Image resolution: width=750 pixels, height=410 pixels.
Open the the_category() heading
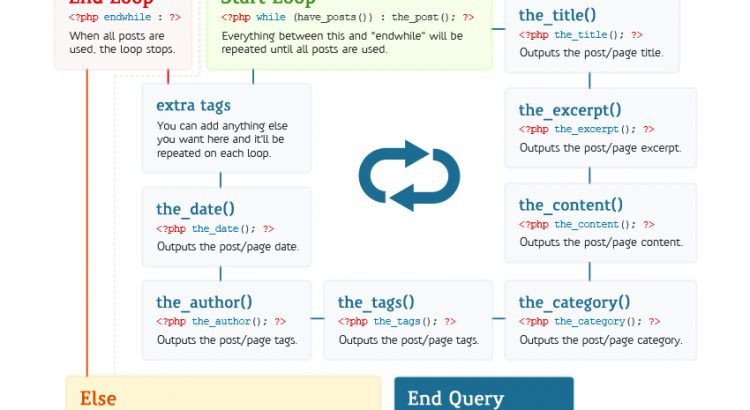574,302
